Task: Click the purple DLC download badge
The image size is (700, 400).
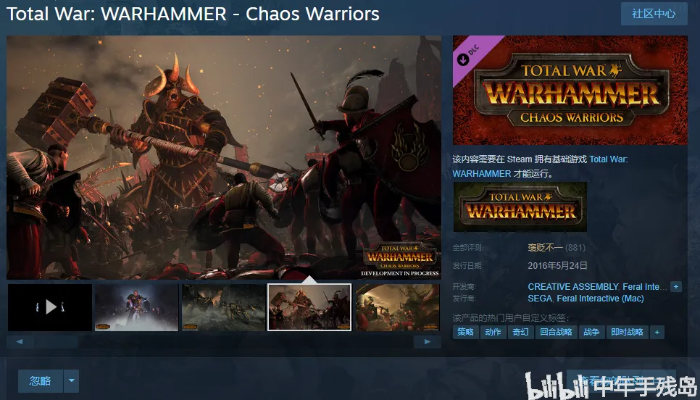Action: [470, 54]
